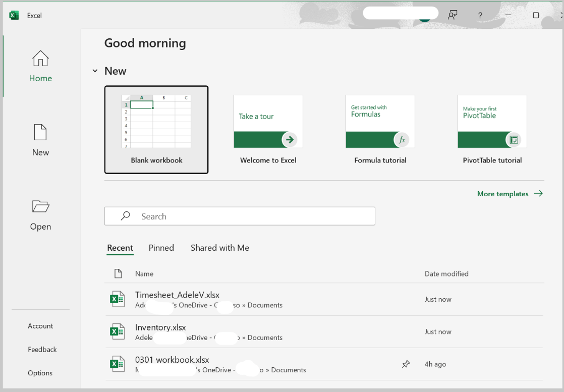This screenshot has width=564, height=392.
Task: Click the magnifier icon in search box
Action: [x=125, y=216]
